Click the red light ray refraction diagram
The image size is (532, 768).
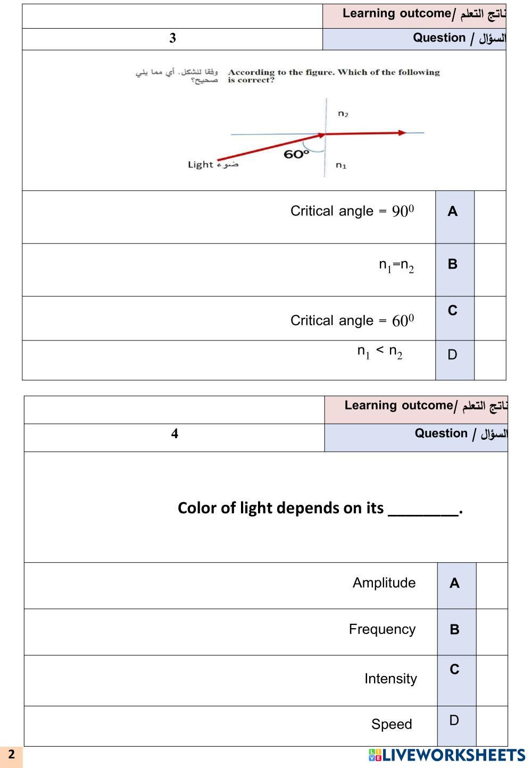314,138
